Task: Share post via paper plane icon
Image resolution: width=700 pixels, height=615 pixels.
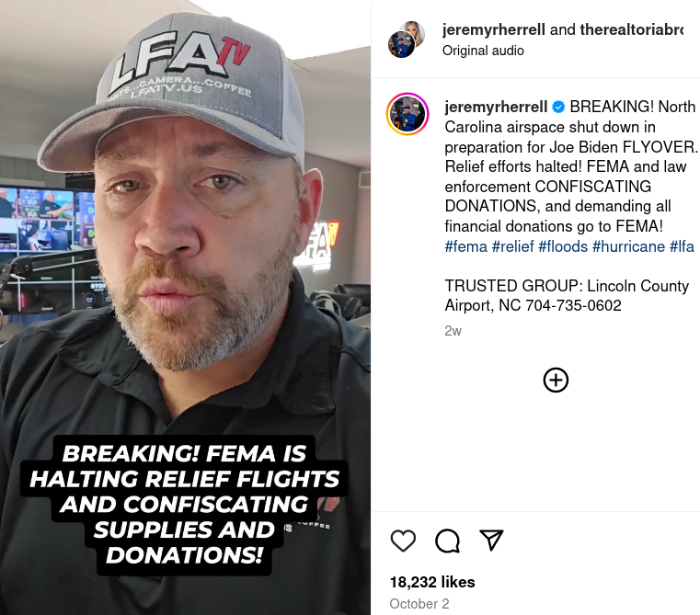Action: (491, 540)
